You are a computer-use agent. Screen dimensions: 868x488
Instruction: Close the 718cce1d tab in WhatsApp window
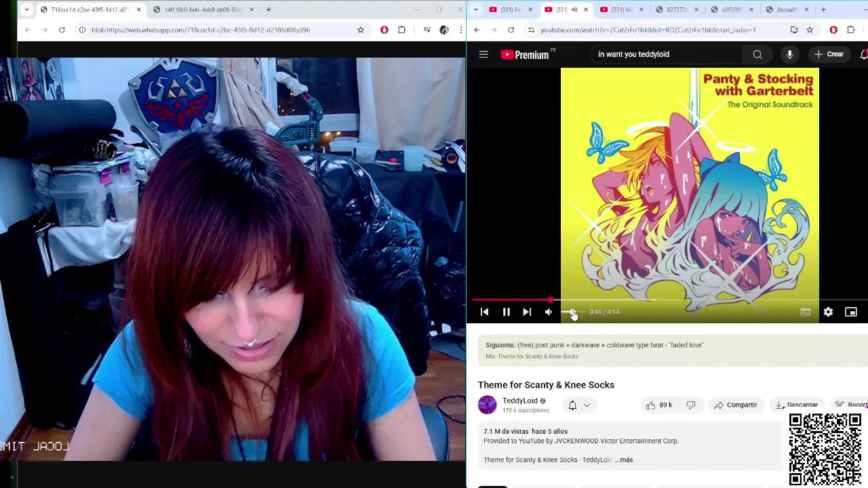point(138,9)
